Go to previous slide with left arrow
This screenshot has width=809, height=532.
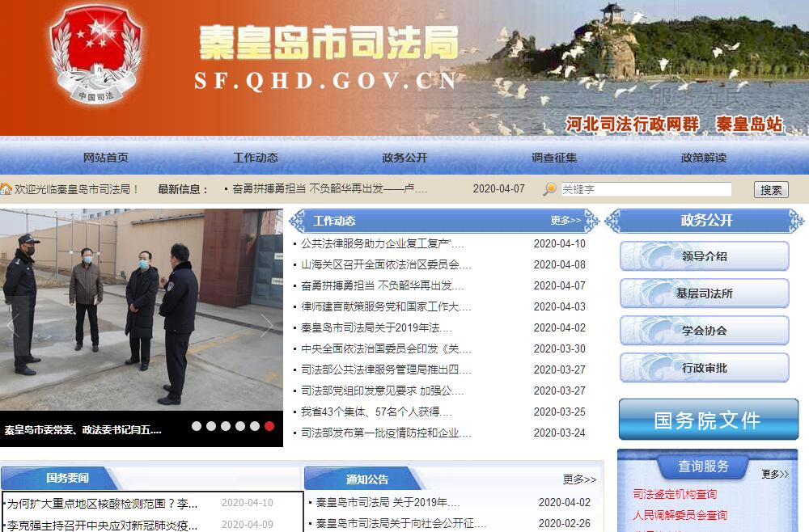click(x=12, y=326)
